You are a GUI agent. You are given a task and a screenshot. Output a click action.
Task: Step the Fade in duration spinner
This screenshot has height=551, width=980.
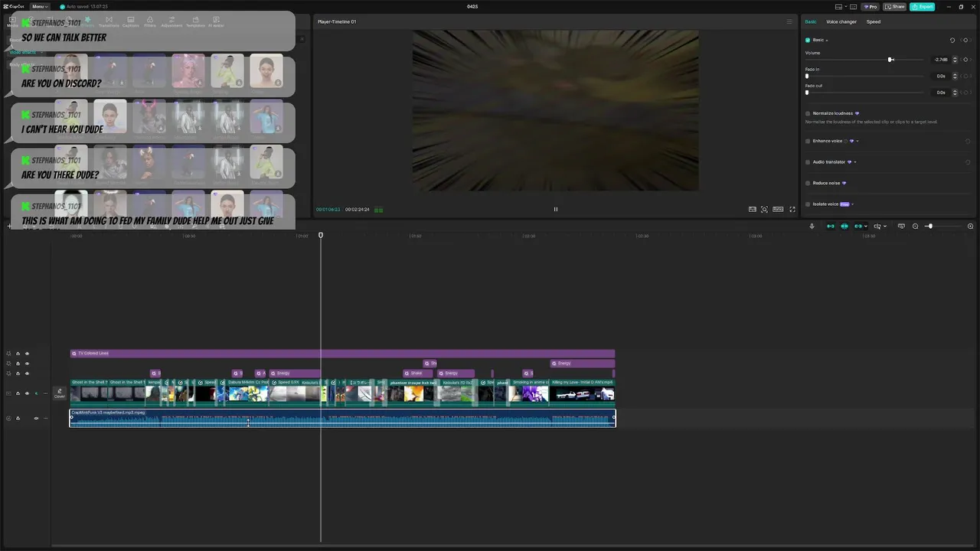point(955,76)
